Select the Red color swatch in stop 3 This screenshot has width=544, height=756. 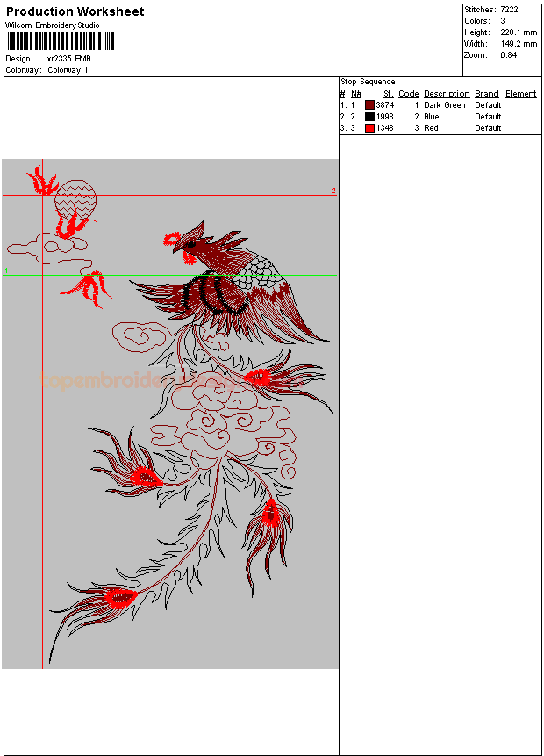click(x=369, y=128)
